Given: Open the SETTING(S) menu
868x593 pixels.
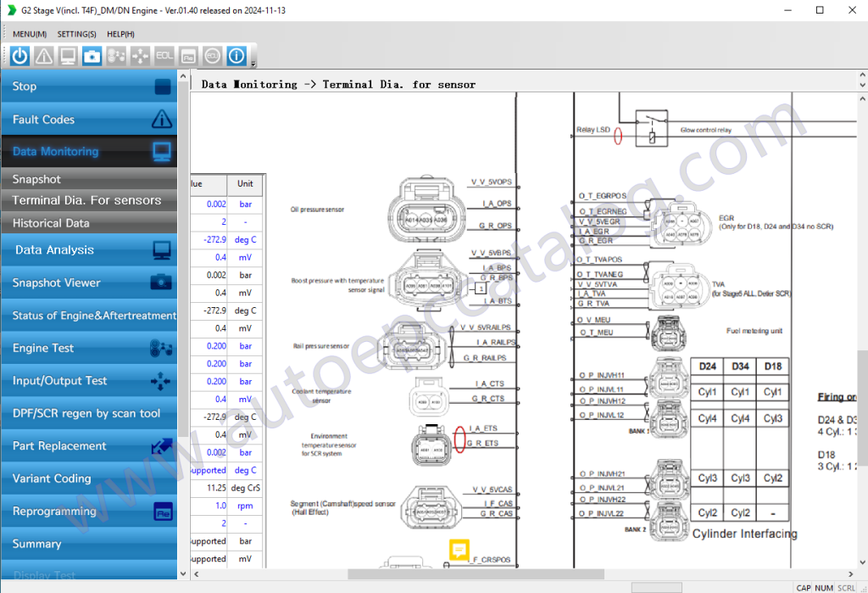Looking at the screenshot, I should (76, 34).
